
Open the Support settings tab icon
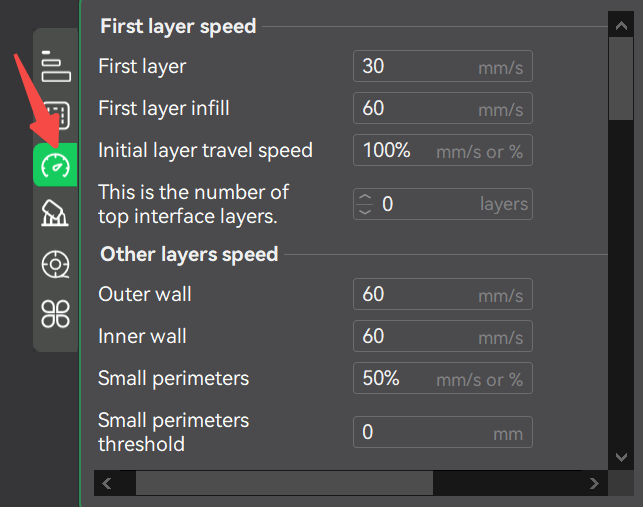coord(55,213)
